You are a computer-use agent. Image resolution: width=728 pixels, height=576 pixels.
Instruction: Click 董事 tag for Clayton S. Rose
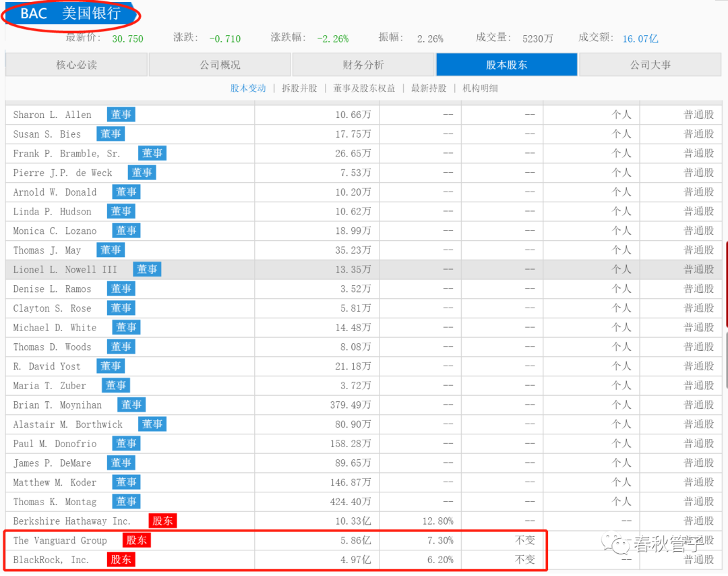pyautogui.click(x=121, y=308)
